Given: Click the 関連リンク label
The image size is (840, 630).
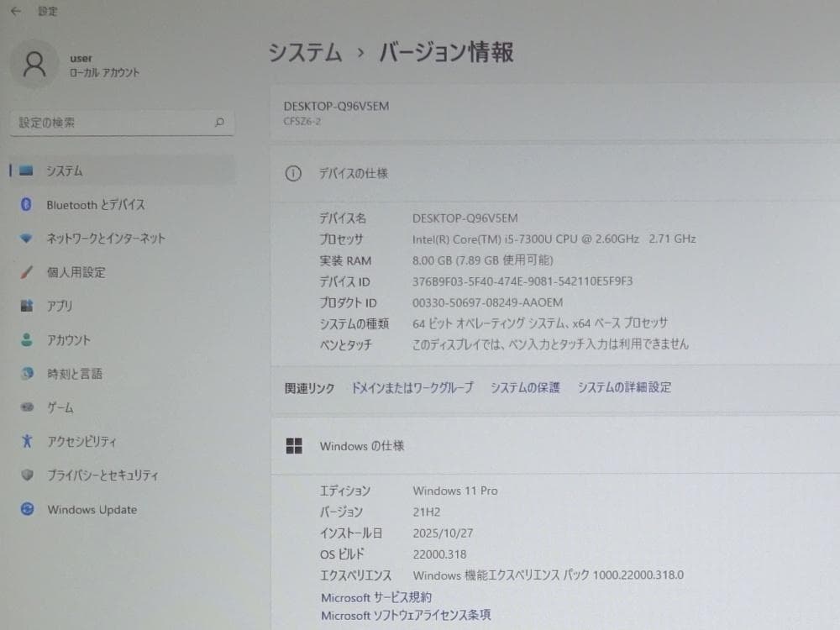Looking at the screenshot, I should (x=309, y=388).
